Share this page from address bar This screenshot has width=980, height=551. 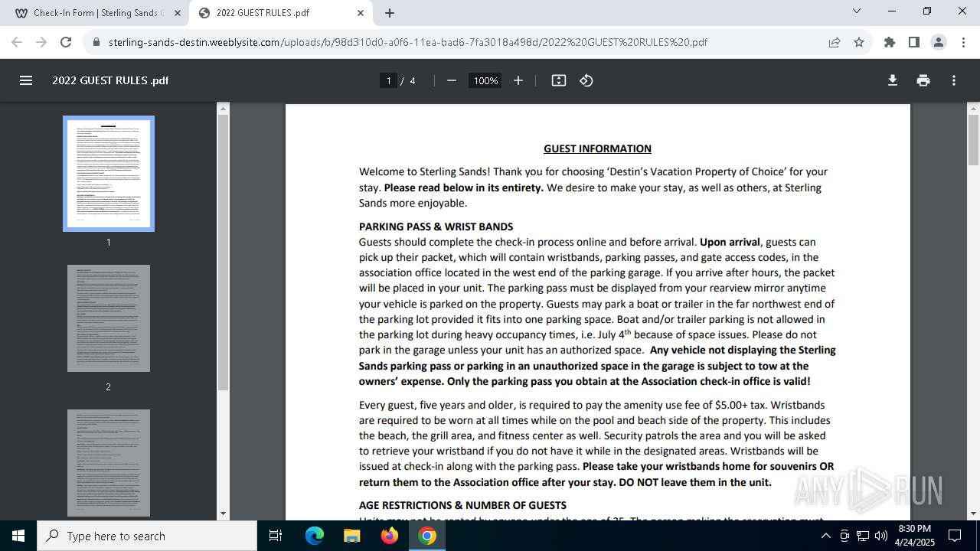click(x=835, y=42)
